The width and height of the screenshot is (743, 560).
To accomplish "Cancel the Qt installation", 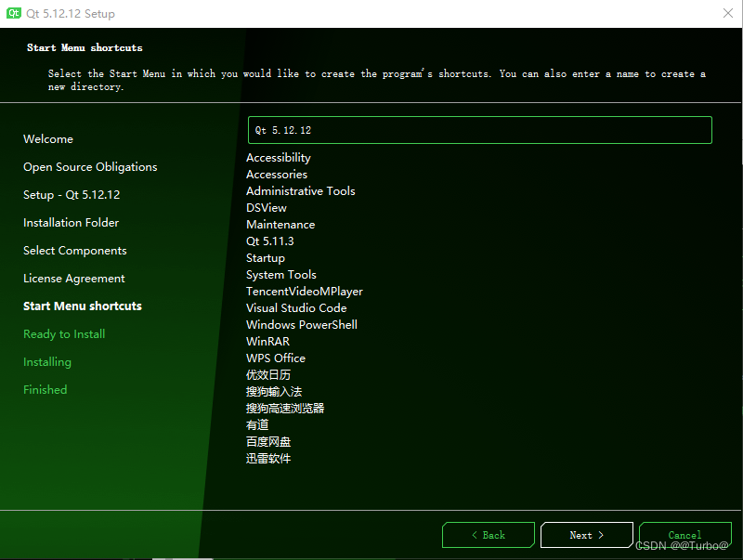I will [685, 535].
